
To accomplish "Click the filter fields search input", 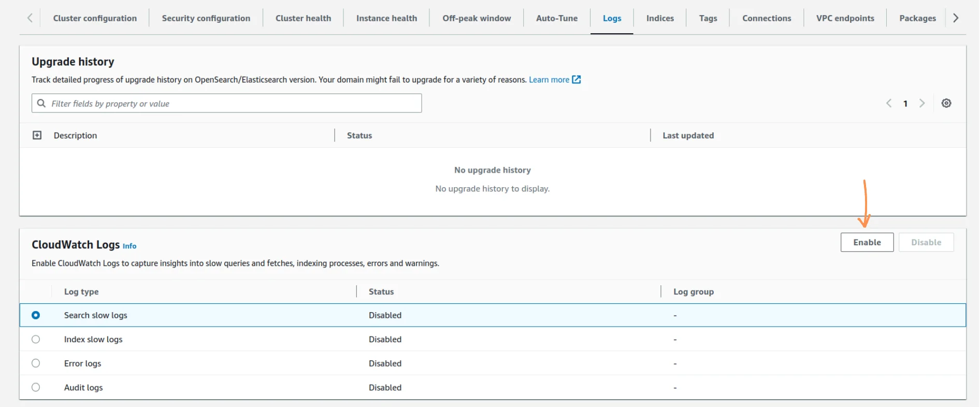I will 233,104.
